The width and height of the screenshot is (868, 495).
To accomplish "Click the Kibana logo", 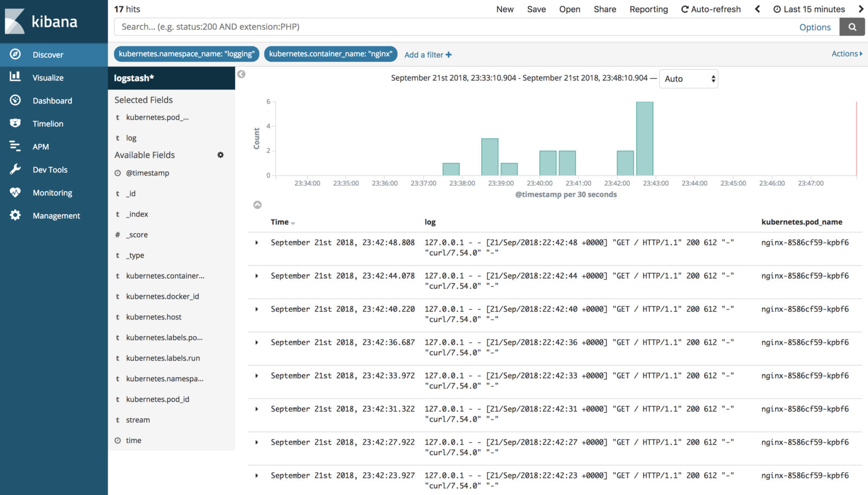I will (41, 21).
